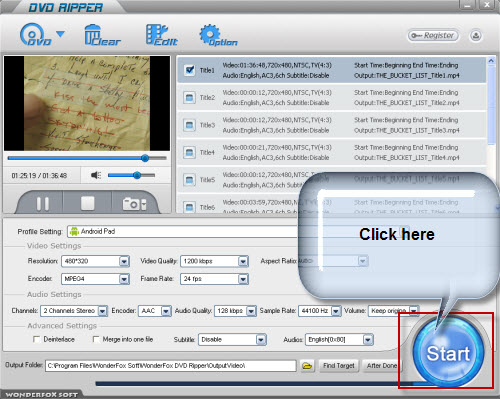The height and width of the screenshot is (399, 500).
Task: Expand the Audios English dropdown
Action: point(368,340)
